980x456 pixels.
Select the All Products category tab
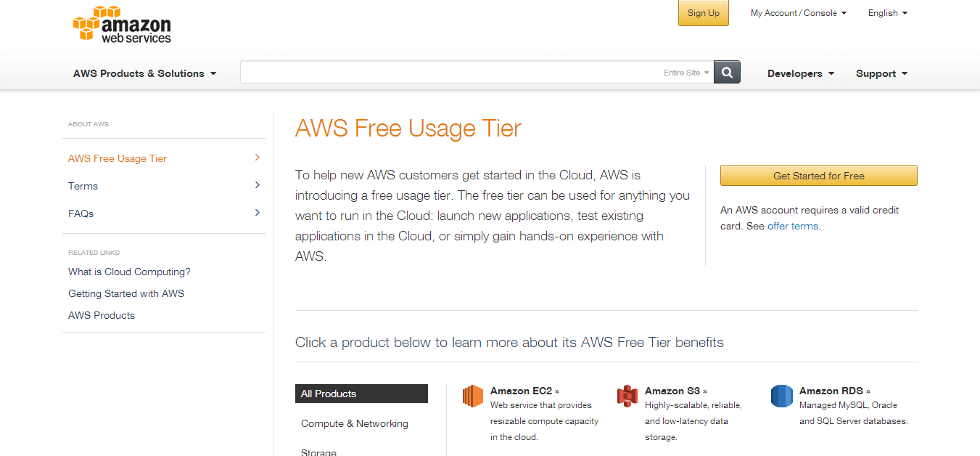tap(361, 394)
